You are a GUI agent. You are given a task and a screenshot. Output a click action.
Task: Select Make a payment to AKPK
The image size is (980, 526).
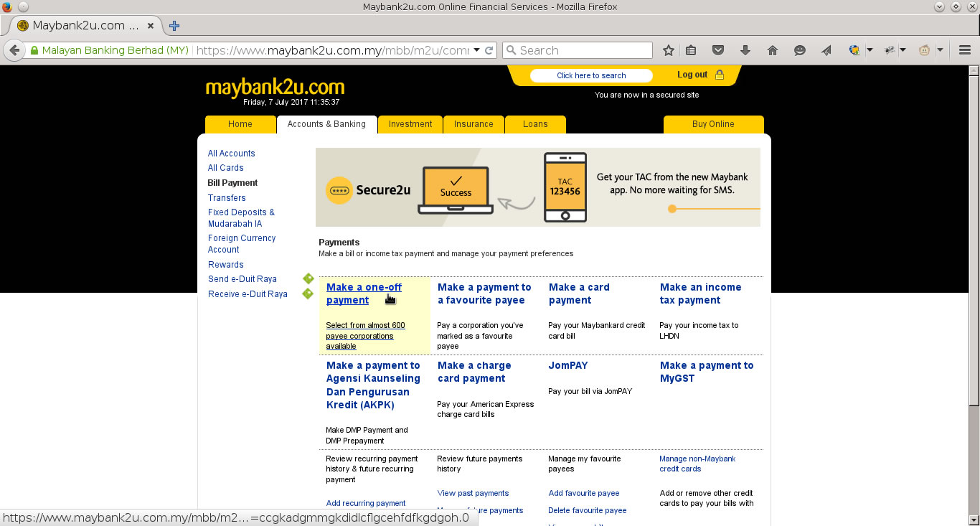(373, 385)
